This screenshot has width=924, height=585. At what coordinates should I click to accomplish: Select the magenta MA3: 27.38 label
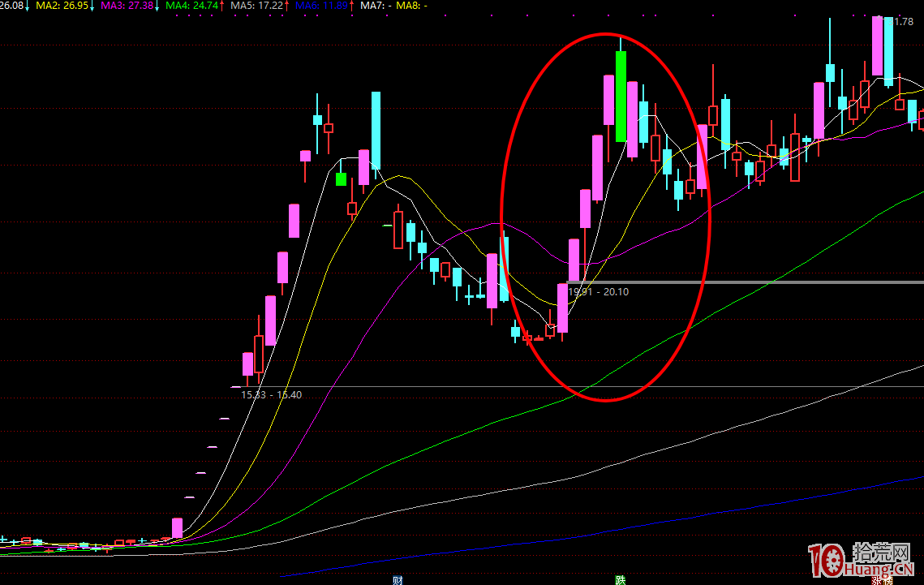[x=126, y=6]
